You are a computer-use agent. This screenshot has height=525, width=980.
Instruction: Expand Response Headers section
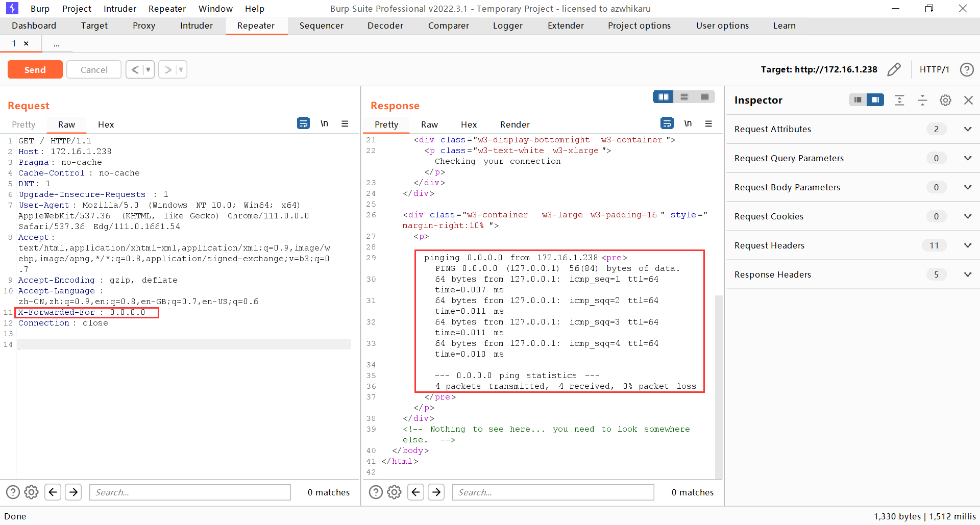coord(967,274)
